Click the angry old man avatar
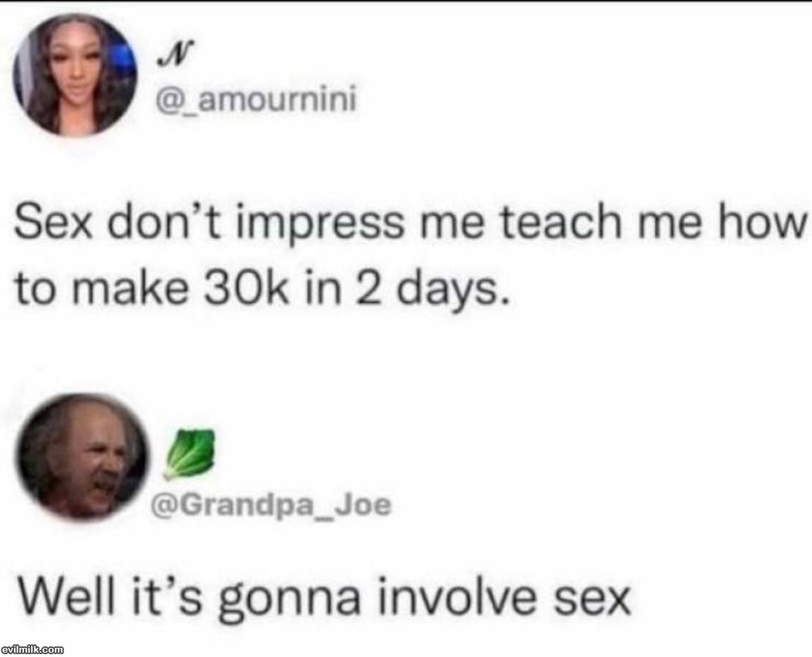This screenshot has width=812, height=657. pyautogui.click(x=83, y=457)
